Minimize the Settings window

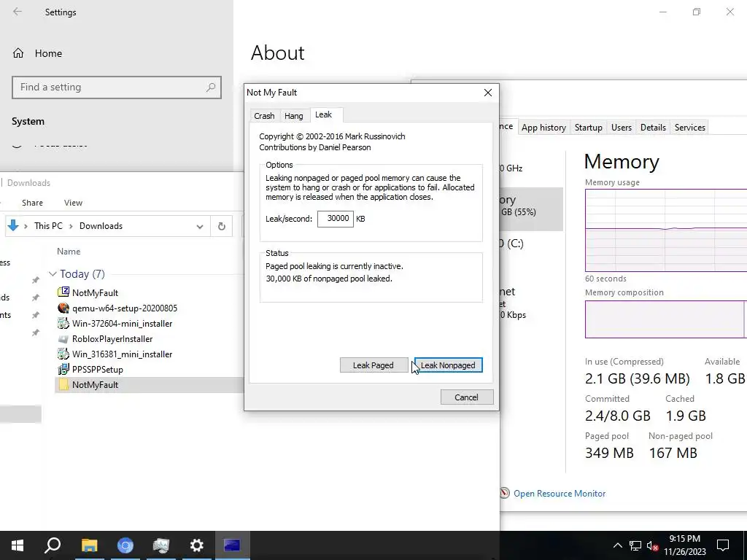pos(662,12)
